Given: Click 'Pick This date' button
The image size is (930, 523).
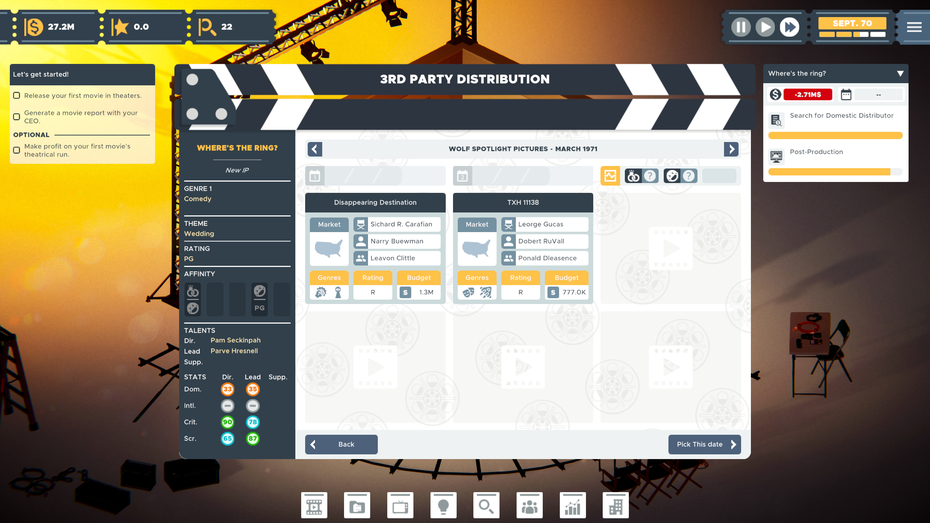Looking at the screenshot, I should [704, 444].
